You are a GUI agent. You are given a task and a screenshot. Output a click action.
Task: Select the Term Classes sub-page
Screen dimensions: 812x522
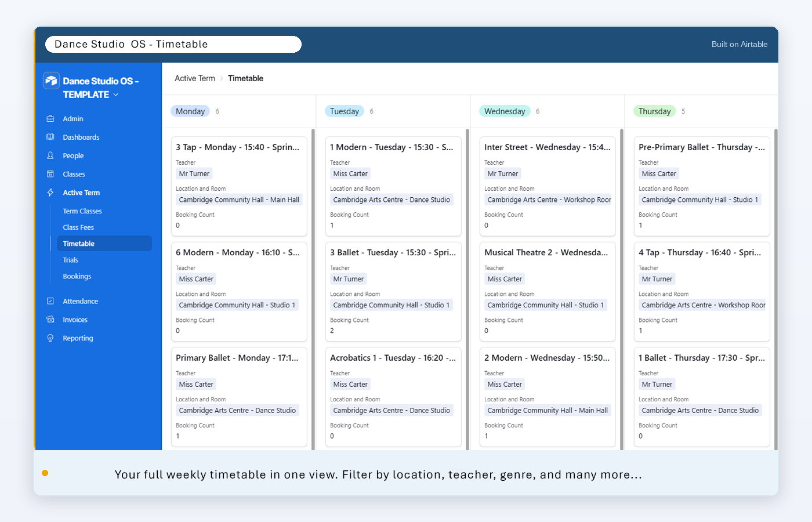(x=82, y=211)
